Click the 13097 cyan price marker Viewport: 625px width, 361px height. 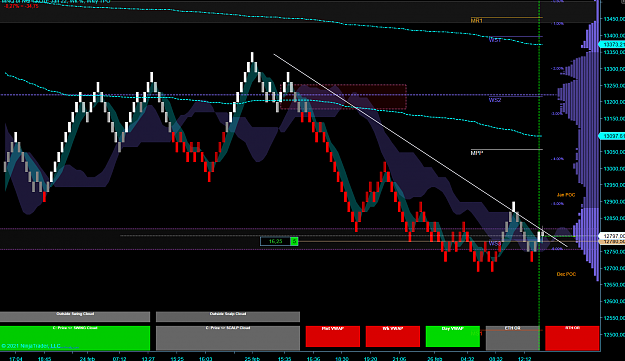(612, 136)
